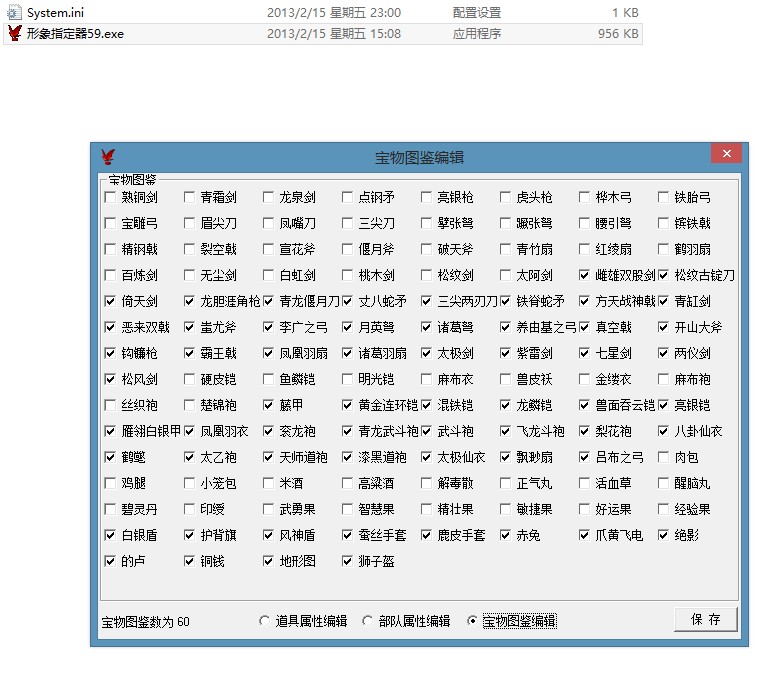The image size is (767, 673).
Task: Select the 道具属性编辑 radio option
Action: tap(265, 621)
